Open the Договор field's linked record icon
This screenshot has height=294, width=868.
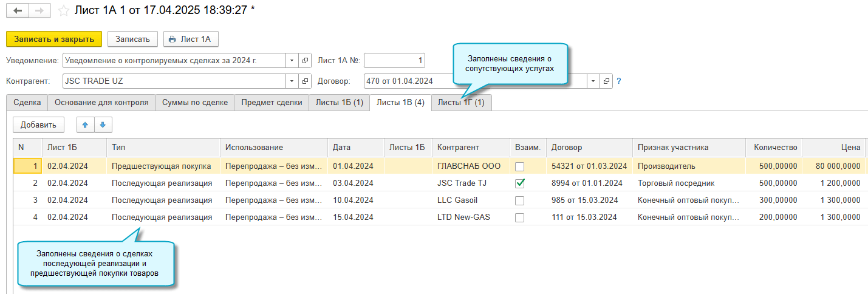[x=606, y=81]
